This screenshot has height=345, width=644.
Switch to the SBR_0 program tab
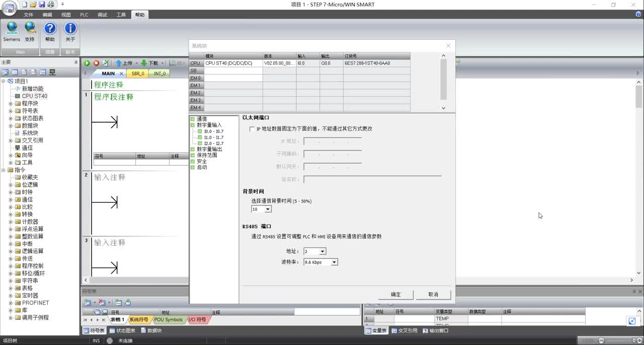pyautogui.click(x=138, y=73)
